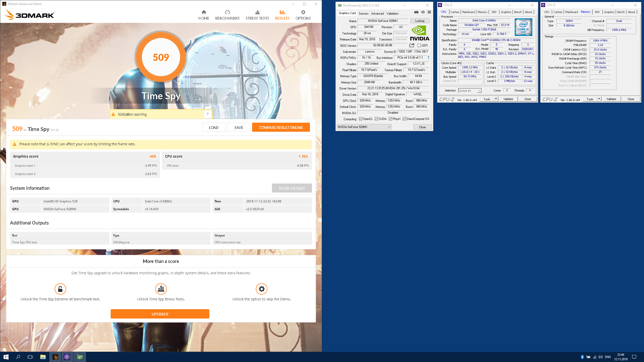Click the skip Demo gear icon
Viewport: 644px width, 362px height.
tap(262, 289)
